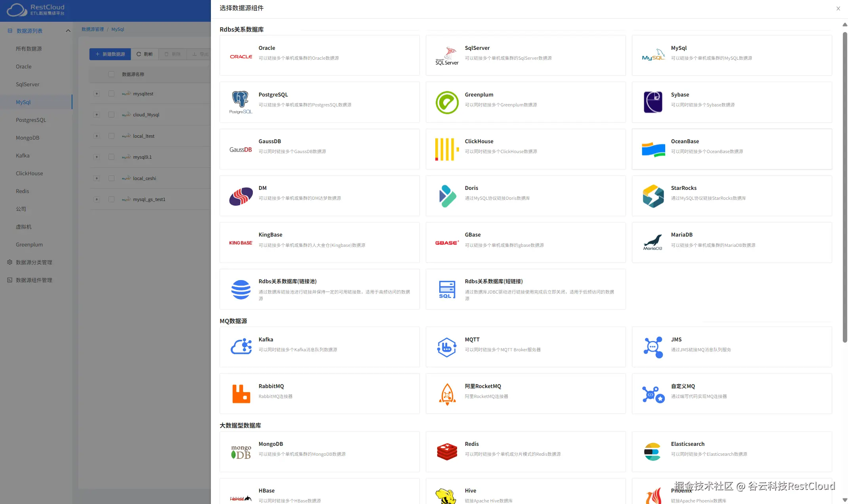Choose the HBase data source card
This screenshot has width=848, height=504.
(320, 491)
